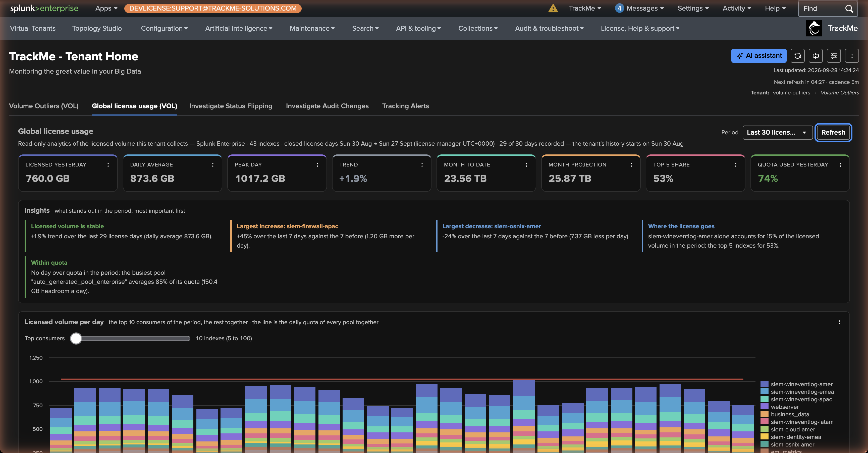Image resolution: width=868 pixels, height=453 pixels.
Task: Click the Messages count badge 4
Action: (619, 9)
